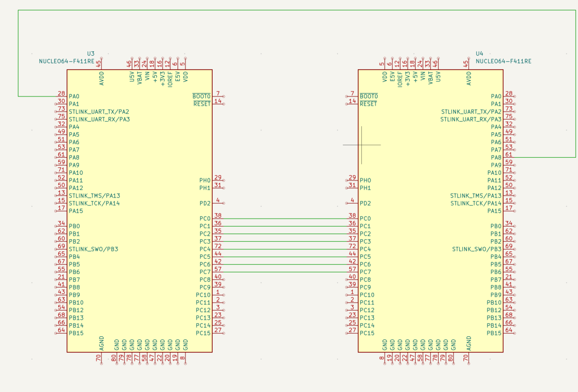Select the STLINK_UART_TX/PA2 pin on U3

click(98, 112)
